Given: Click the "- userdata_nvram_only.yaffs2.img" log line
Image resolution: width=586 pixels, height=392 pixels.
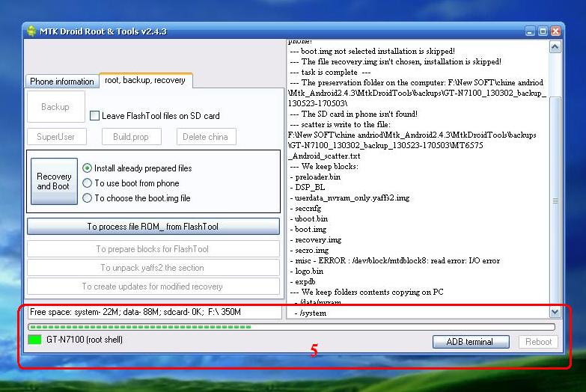Looking at the screenshot, I should tap(350, 197).
